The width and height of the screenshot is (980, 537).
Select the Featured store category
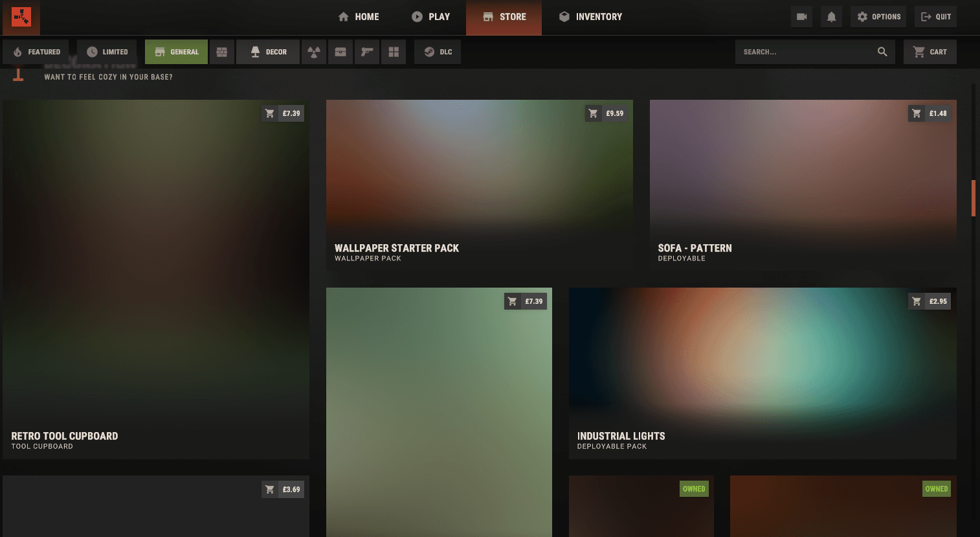(x=36, y=52)
